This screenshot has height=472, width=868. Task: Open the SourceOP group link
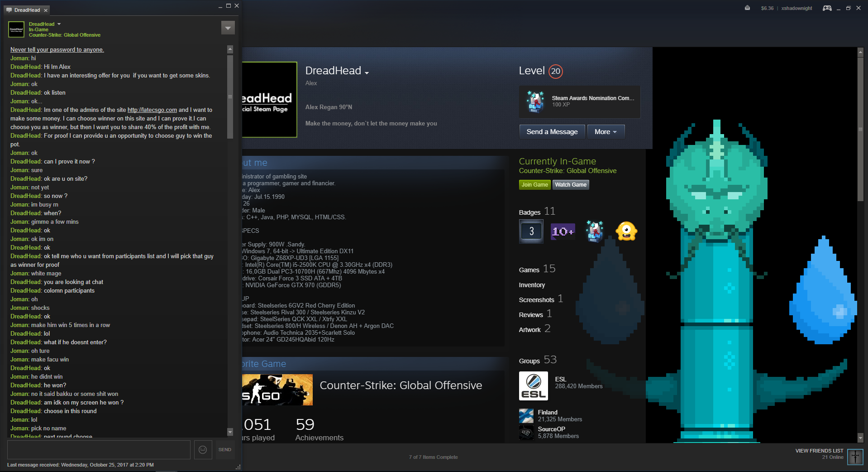(551, 429)
